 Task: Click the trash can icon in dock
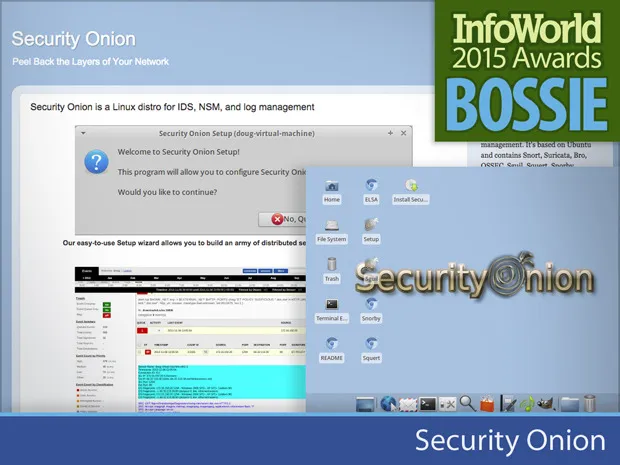(x=589, y=404)
